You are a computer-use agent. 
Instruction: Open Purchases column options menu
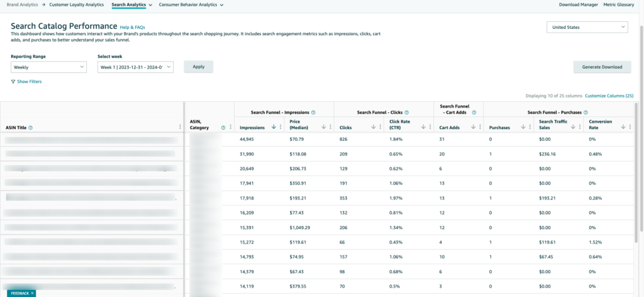tap(530, 127)
